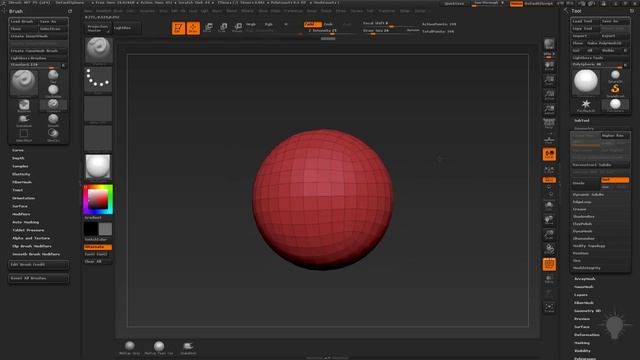Toggle the Floor grid

tap(549, 140)
